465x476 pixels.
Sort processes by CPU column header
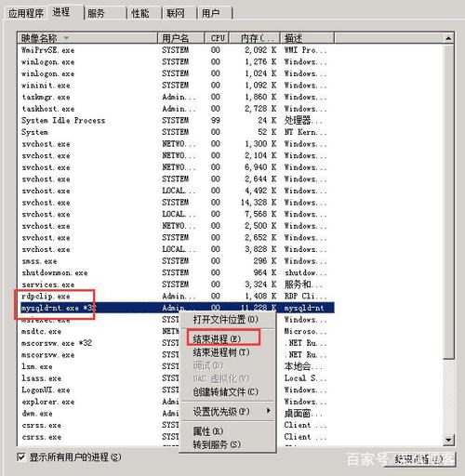point(217,38)
